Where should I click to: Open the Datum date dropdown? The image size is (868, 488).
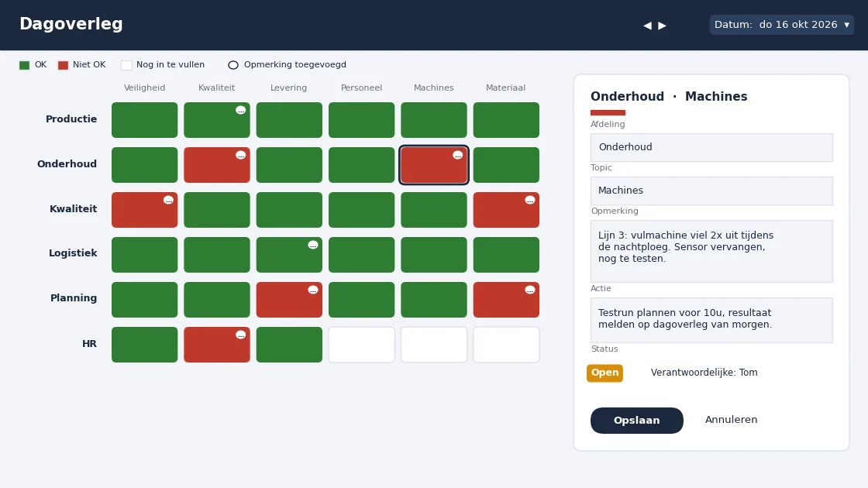click(782, 25)
